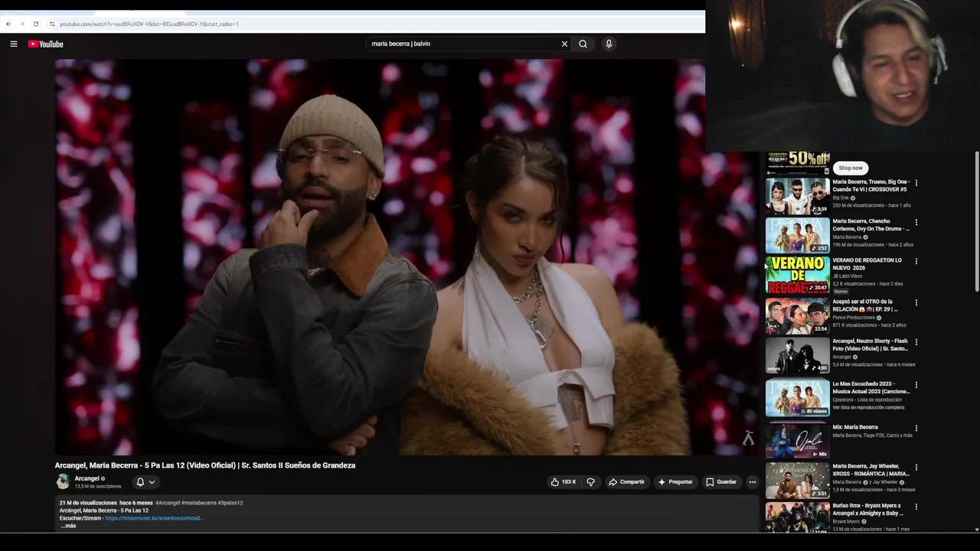Open JB Latin Vibes channel name

[848, 276]
